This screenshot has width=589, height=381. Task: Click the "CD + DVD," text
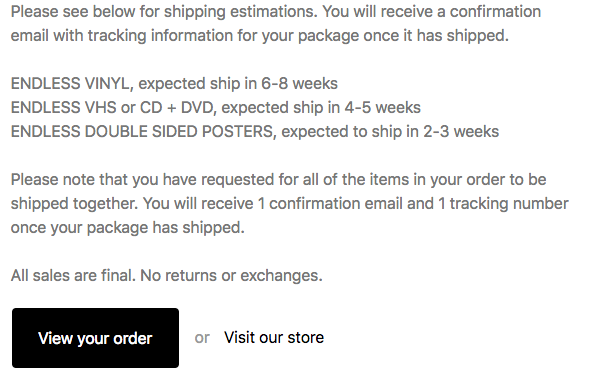(178, 108)
